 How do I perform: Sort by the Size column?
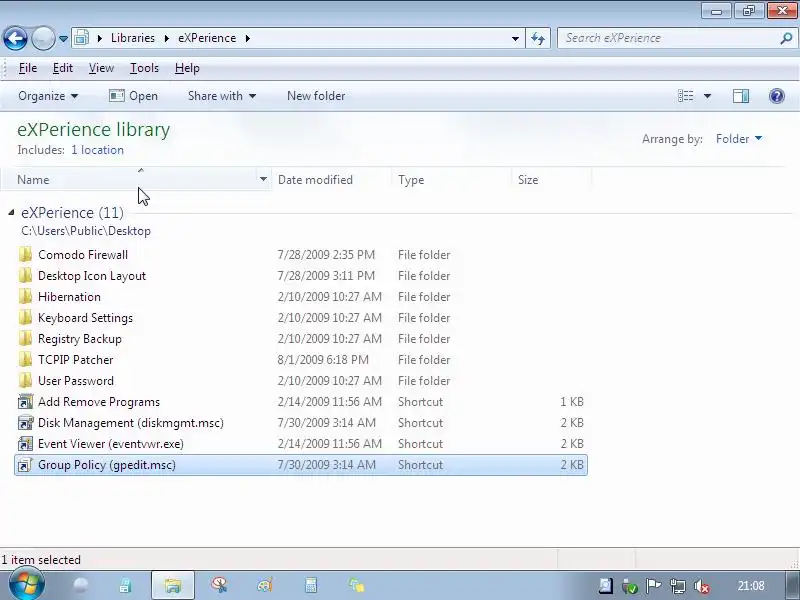552,180
